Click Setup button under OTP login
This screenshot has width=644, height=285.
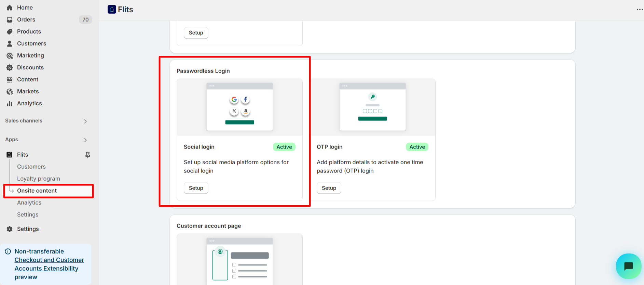pyautogui.click(x=329, y=188)
